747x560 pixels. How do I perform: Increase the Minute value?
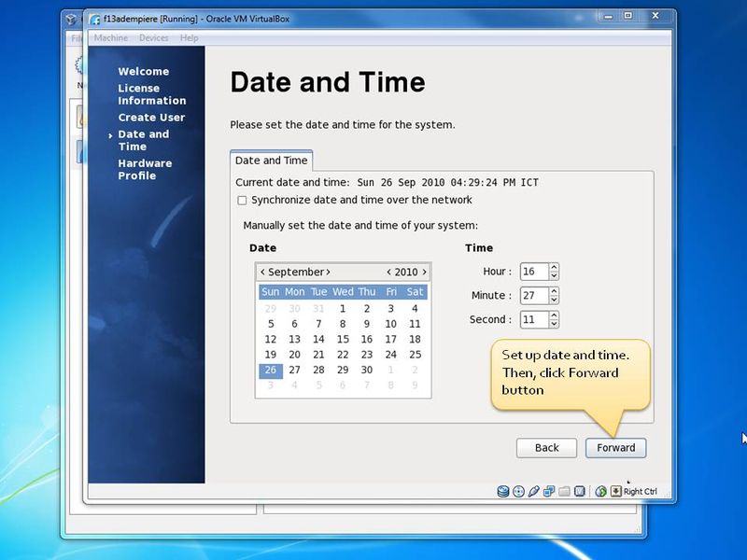554,291
